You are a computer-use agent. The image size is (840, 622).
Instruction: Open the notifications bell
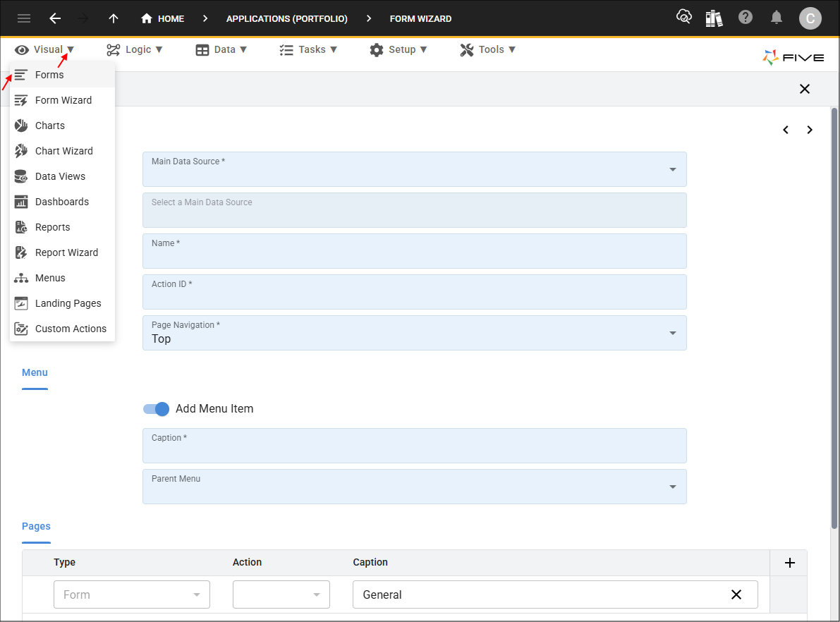pyautogui.click(x=777, y=18)
